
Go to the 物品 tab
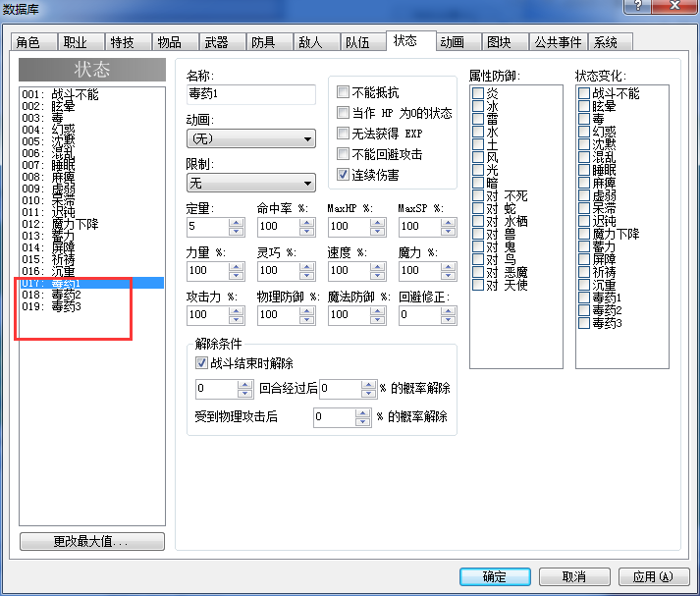(175, 42)
